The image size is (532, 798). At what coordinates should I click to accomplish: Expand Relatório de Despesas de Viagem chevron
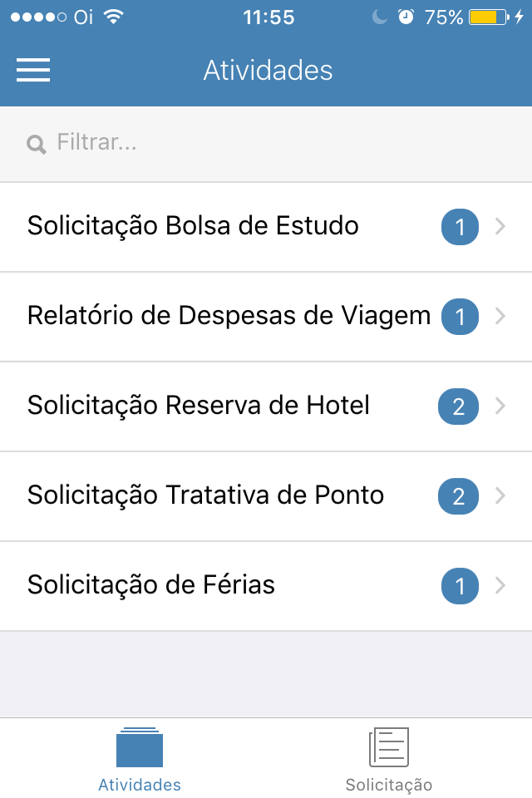500,316
